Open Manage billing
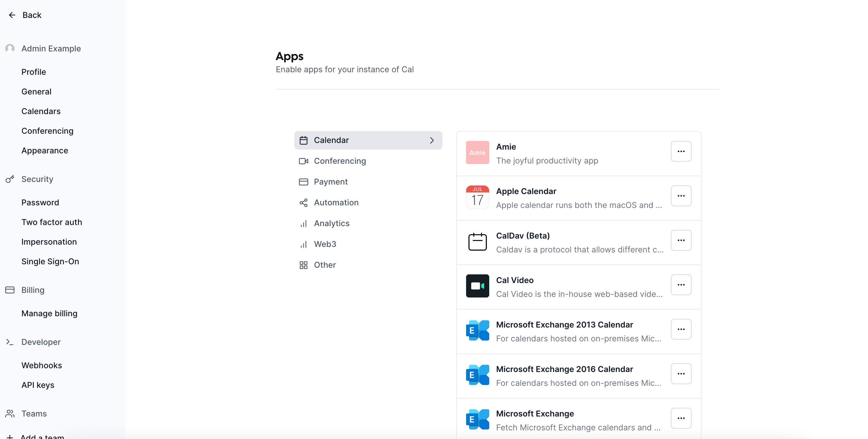This screenshot has width=868, height=439. [49, 313]
